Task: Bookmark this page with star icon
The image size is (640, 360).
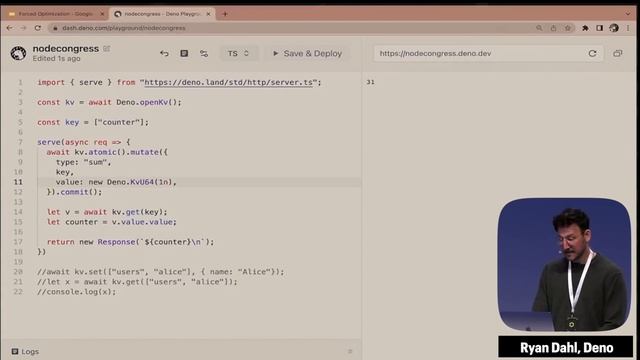Action: 567,28
